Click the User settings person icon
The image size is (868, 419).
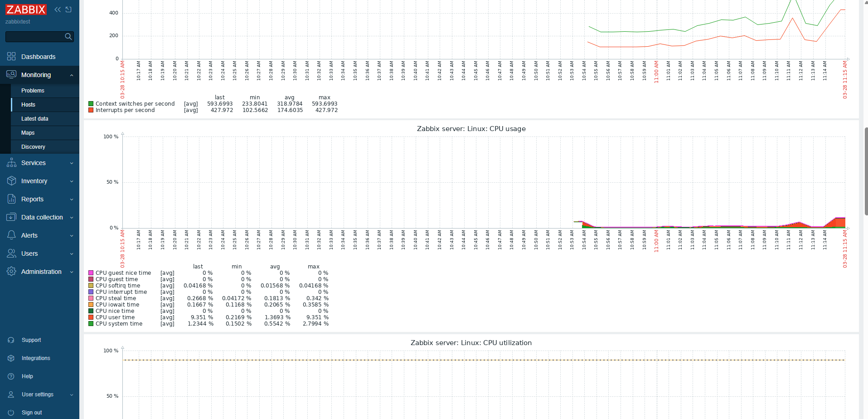pyautogui.click(x=11, y=395)
